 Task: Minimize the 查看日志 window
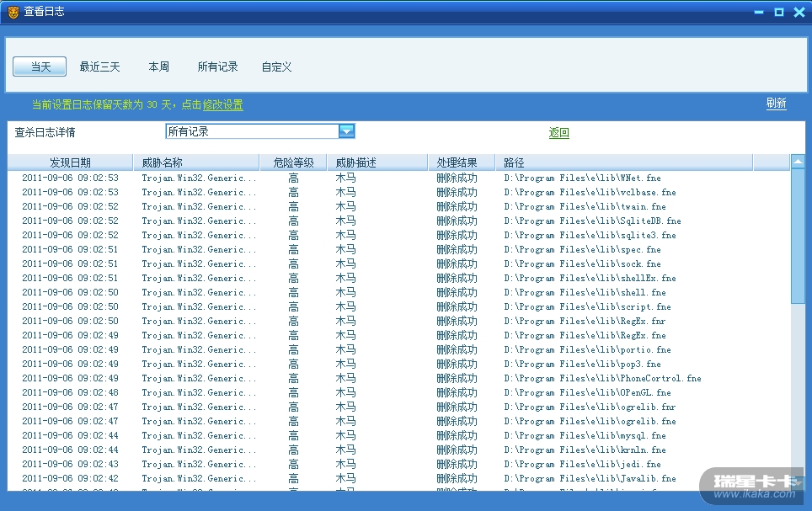tap(759, 12)
